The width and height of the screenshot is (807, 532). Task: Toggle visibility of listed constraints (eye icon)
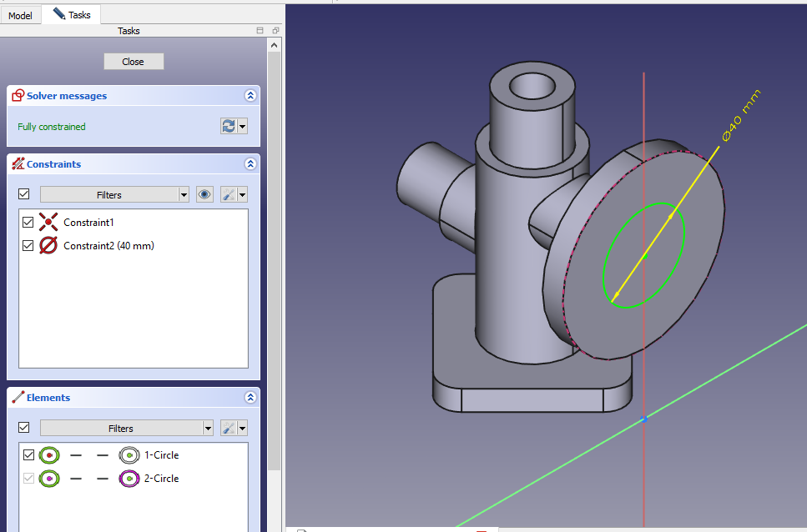pyautogui.click(x=204, y=194)
